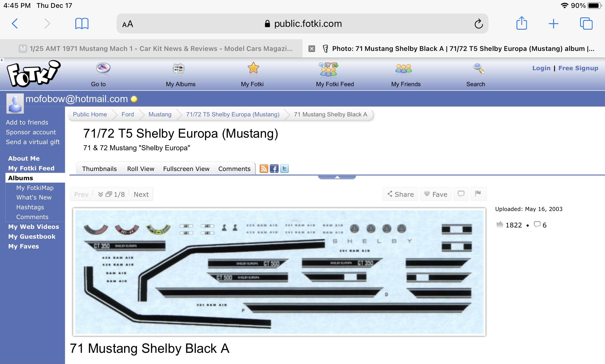This screenshot has width=605, height=364.
Task: Expand the 1/8 photo selector
Action: (x=111, y=194)
